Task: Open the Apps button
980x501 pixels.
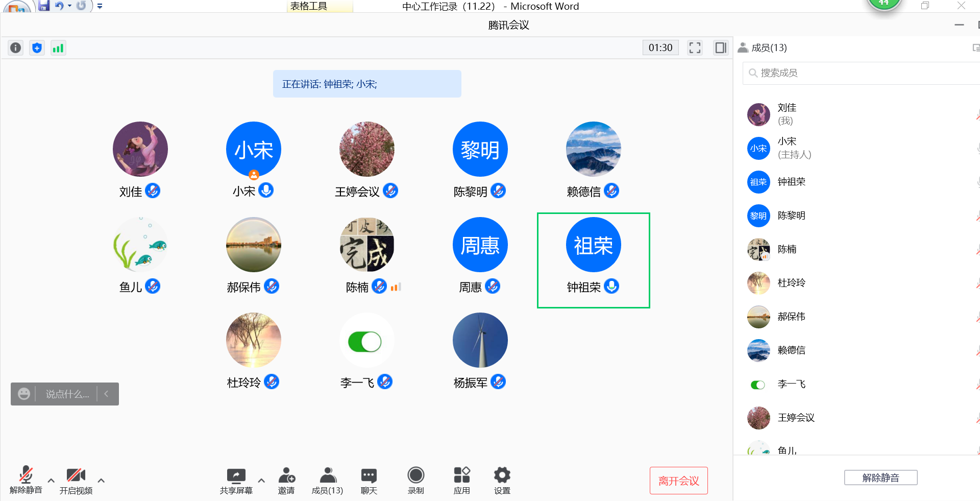Action: (462, 481)
